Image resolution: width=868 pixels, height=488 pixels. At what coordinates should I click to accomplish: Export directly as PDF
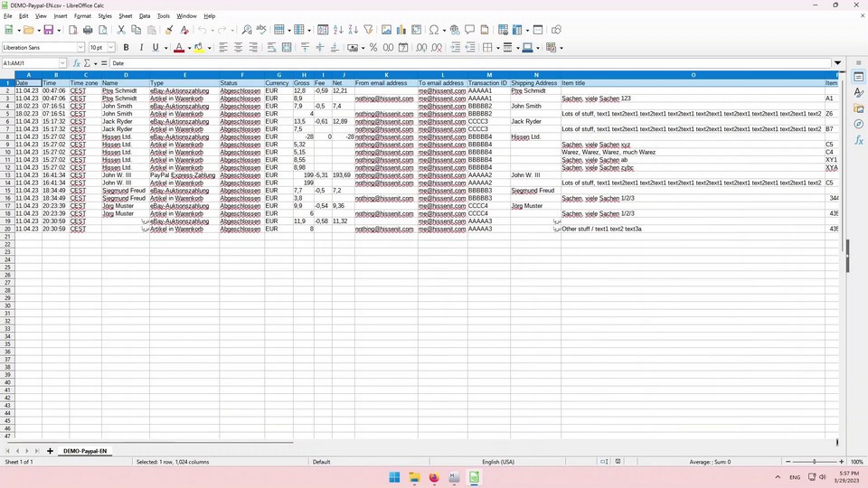[x=73, y=30]
